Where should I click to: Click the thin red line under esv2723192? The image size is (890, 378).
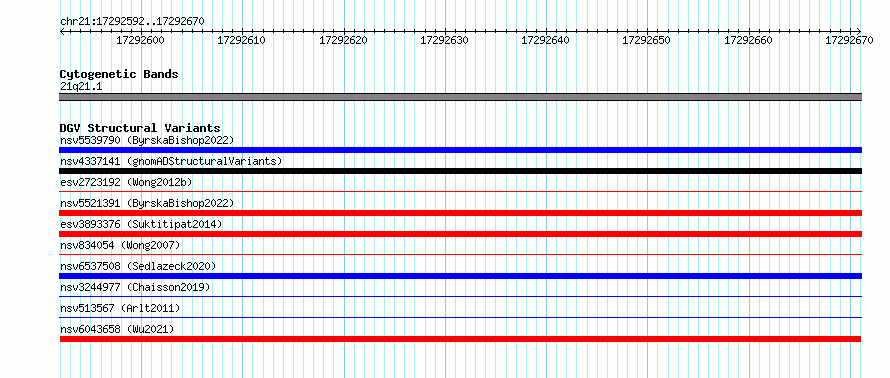pyautogui.click(x=460, y=192)
